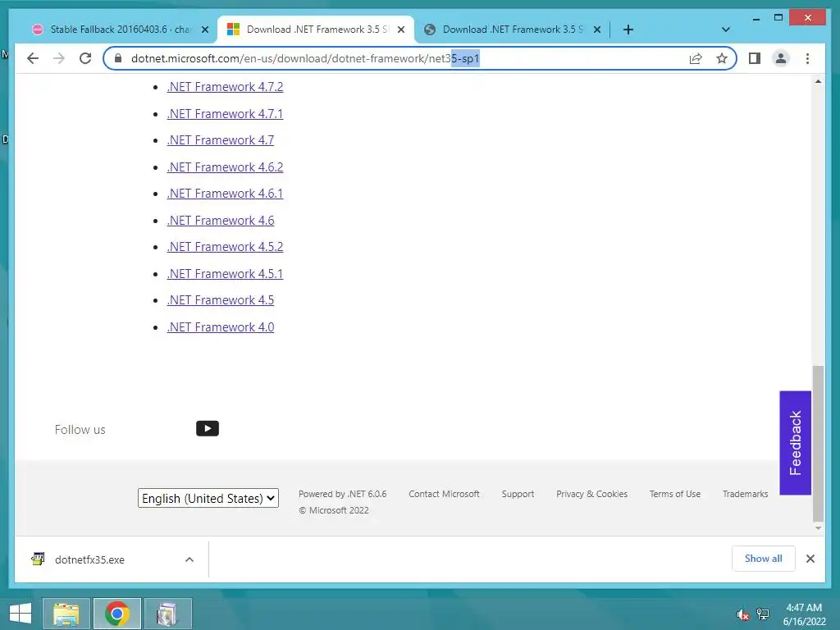
Task: View site info via padlock icon
Action: coord(118,58)
